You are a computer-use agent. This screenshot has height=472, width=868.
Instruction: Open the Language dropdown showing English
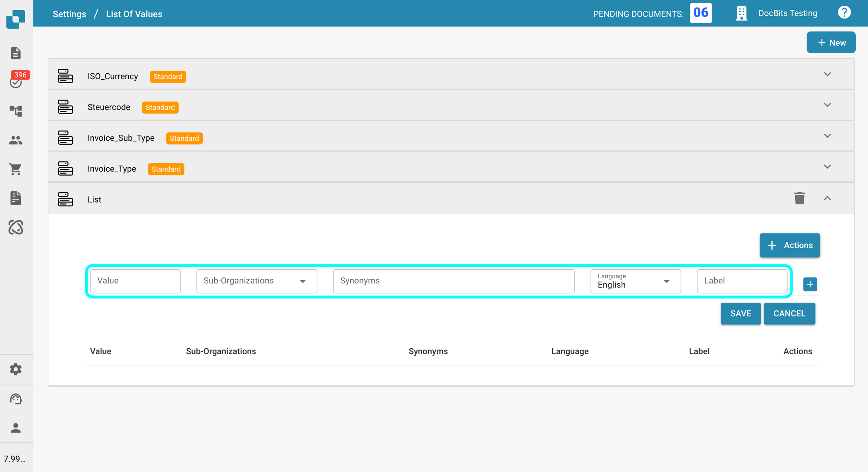pos(635,281)
